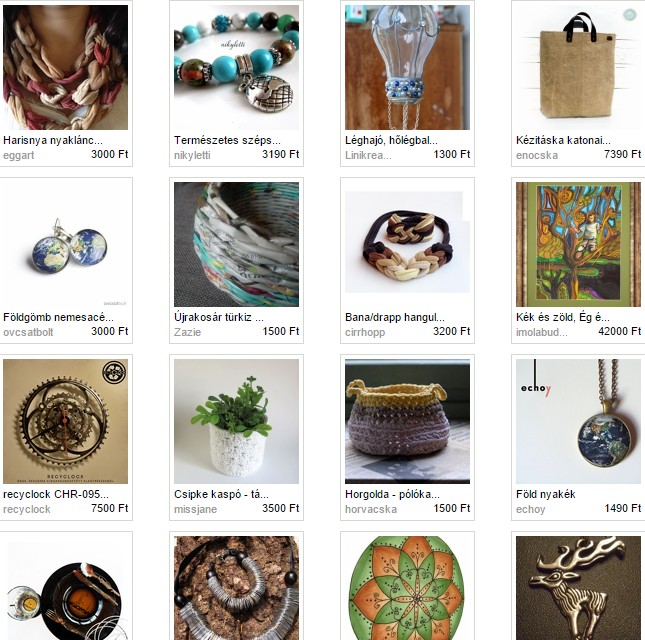Open the Harisnya nyaklánc scarf thumbnail
Viewport: 645px width, 640px height.
65,67
